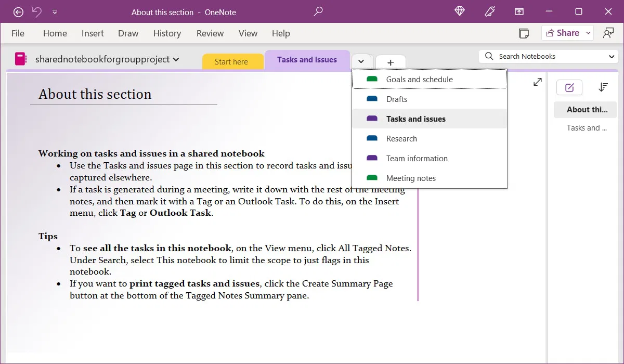624x364 pixels.
Task: Expand the sharednotebookforgroupproject notebook dropdown
Action: 176,59
